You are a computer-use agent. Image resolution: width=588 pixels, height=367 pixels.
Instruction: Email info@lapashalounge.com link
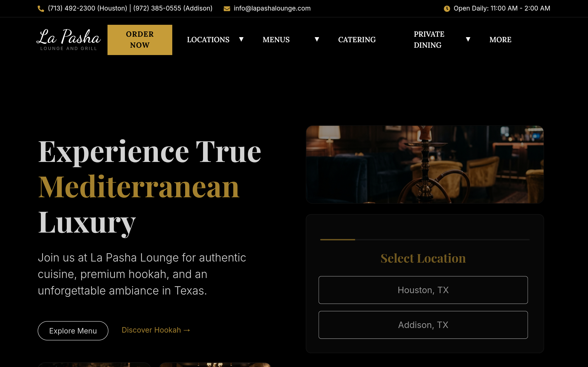click(272, 8)
